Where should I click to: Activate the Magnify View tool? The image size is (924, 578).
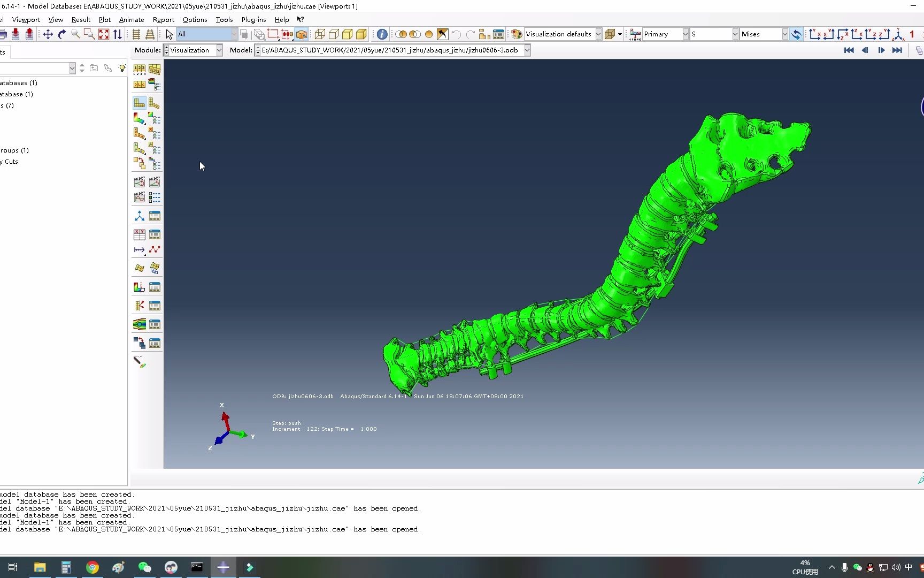[75, 34]
